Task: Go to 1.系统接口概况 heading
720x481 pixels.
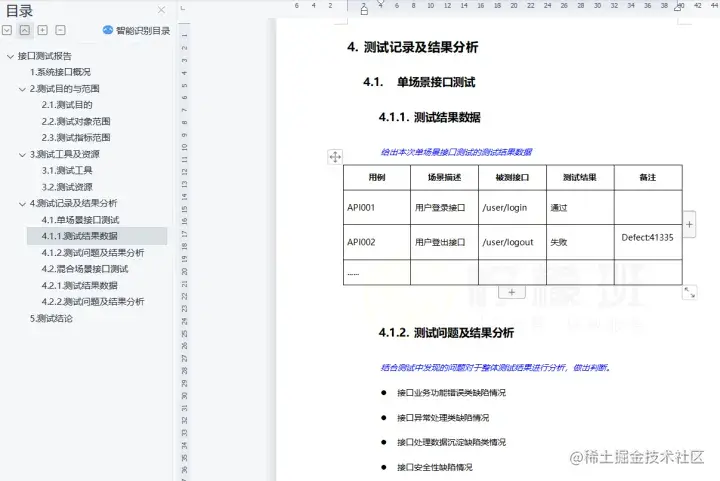Action: coord(60,72)
